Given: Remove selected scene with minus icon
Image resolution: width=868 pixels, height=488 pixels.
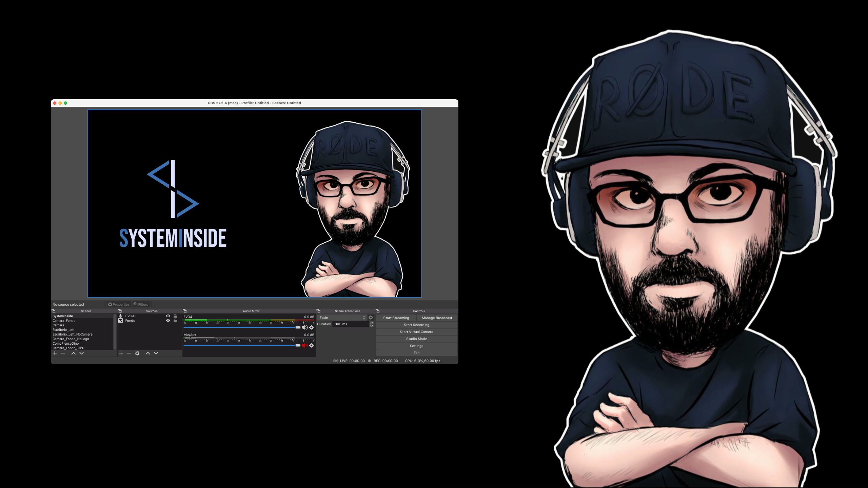Looking at the screenshot, I should click(x=63, y=353).
